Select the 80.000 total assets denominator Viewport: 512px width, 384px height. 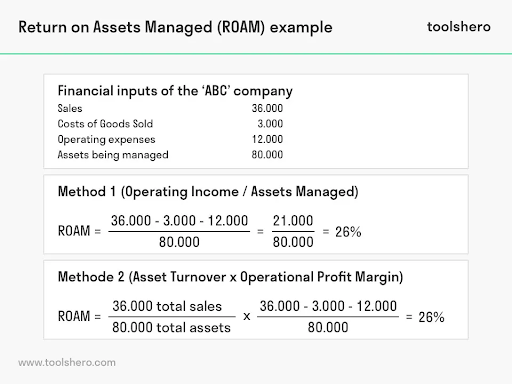click(171, 328)
